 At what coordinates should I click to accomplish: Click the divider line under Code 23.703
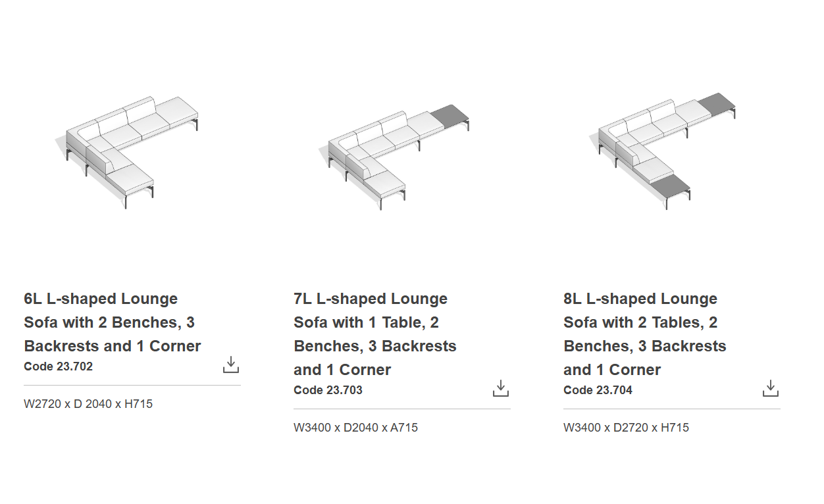(402, 409)
